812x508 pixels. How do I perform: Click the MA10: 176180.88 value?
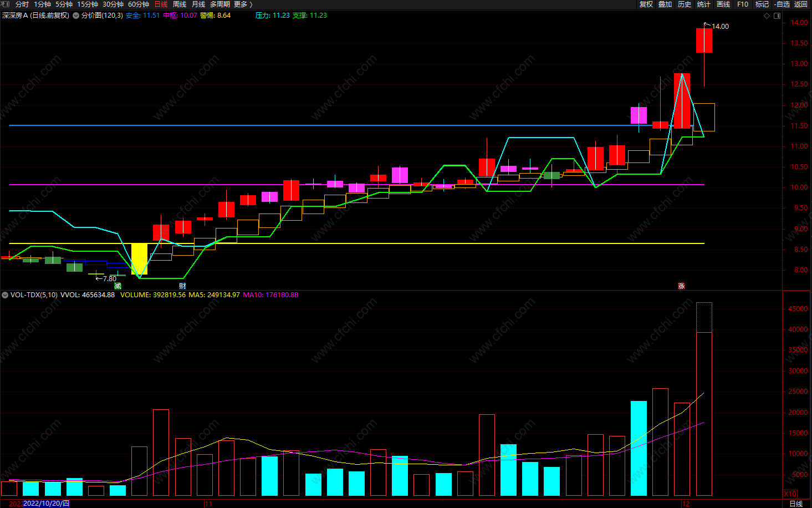tap(270, 295)
